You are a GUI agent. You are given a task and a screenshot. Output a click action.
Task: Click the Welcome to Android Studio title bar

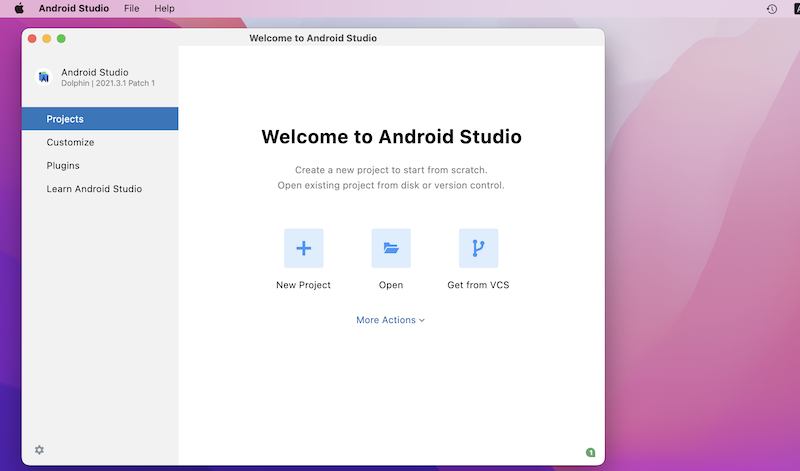[x=313, y=38]
